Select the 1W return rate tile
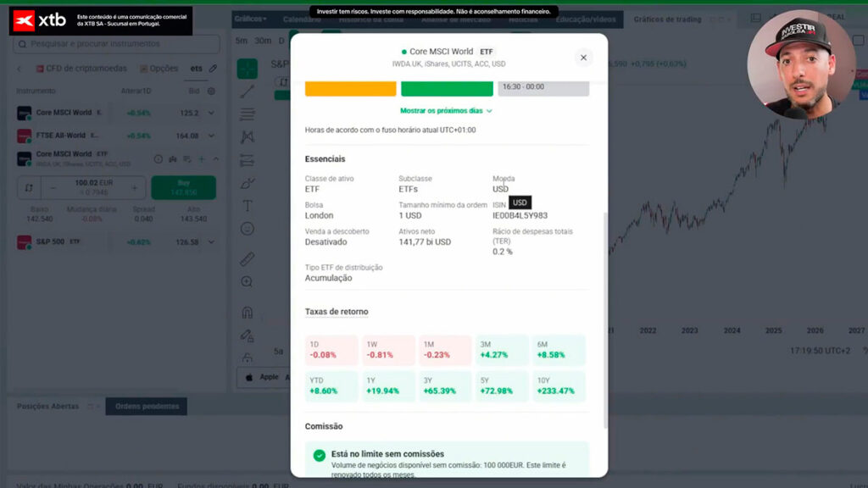 388,350
